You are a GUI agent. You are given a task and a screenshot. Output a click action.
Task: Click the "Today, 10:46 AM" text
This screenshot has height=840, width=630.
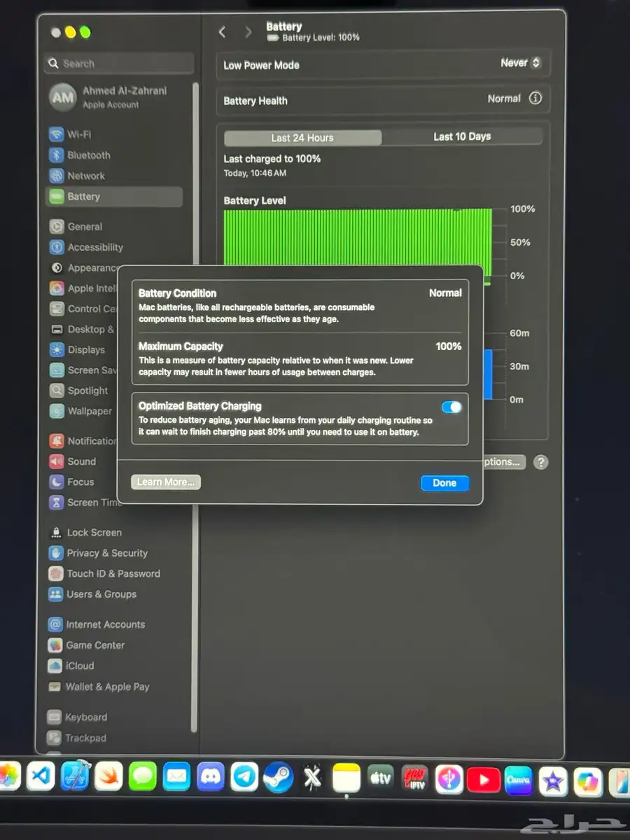[x=255, y=173]
